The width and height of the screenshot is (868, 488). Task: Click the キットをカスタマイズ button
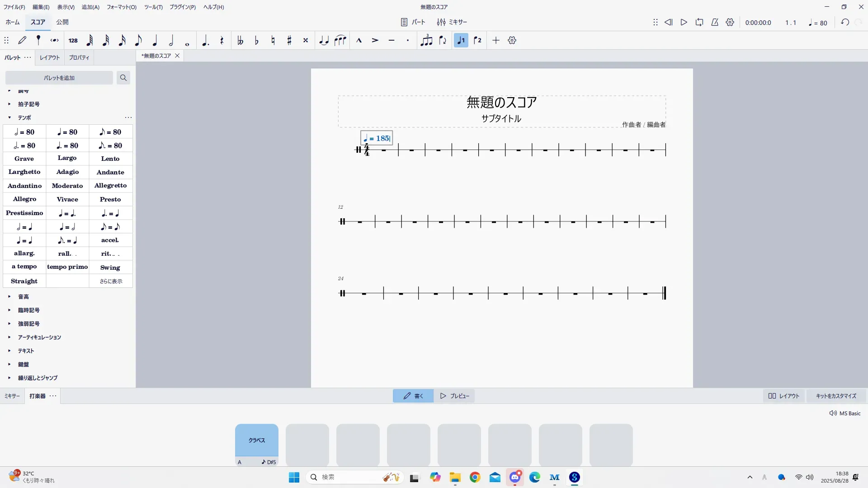[x=836, y=396]
